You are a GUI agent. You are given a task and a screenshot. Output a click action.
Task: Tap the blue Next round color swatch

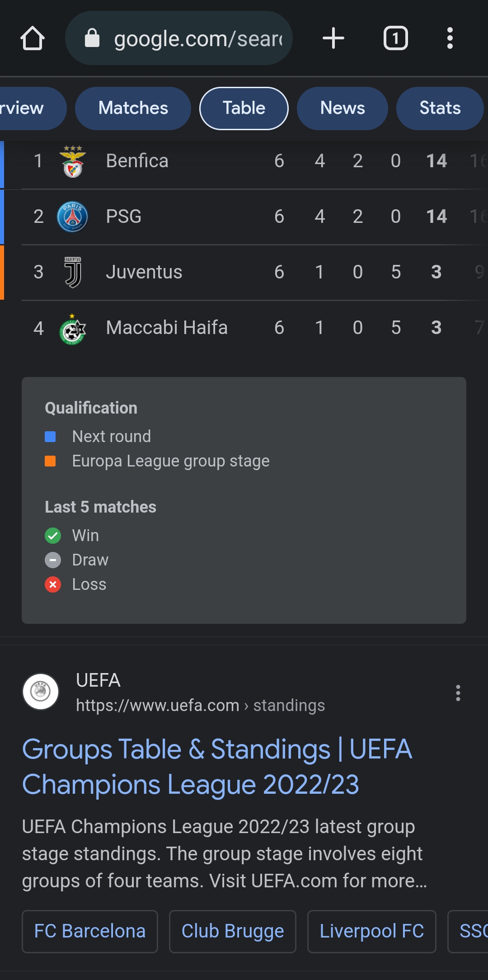[50, 437]
